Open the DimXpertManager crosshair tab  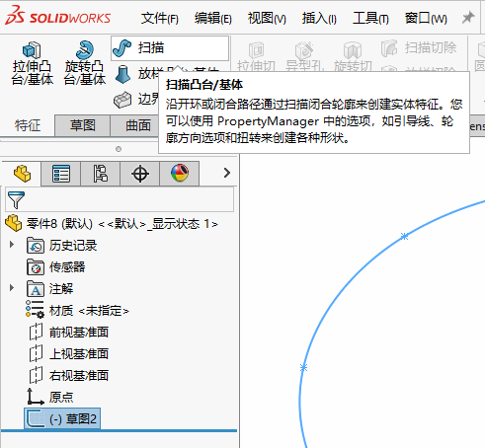(140, 174)
